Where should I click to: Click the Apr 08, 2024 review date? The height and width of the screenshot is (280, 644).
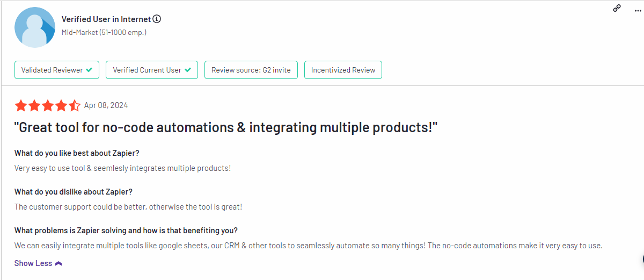point(106,105)
